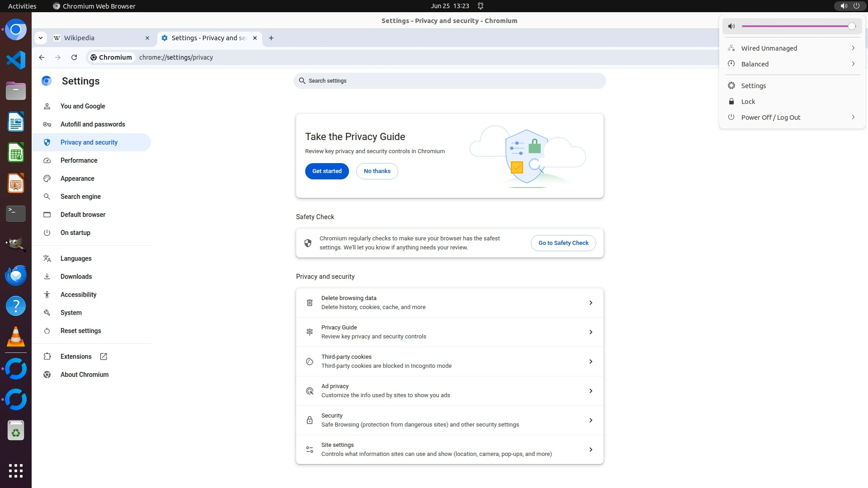The image size is (868, 488).
Task: Click the cookie icon for Third-party cookies
Action: point(310,361)
